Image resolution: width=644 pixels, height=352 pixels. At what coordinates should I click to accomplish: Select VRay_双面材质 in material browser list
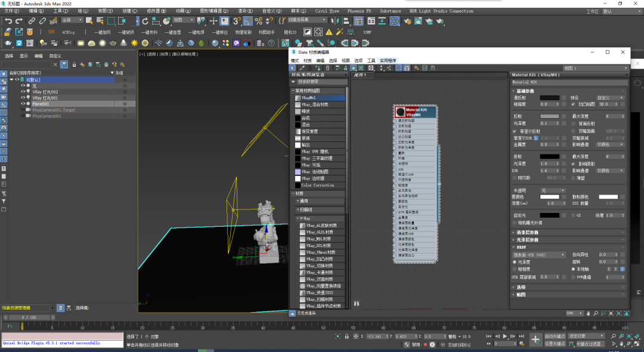pos(318,279)
